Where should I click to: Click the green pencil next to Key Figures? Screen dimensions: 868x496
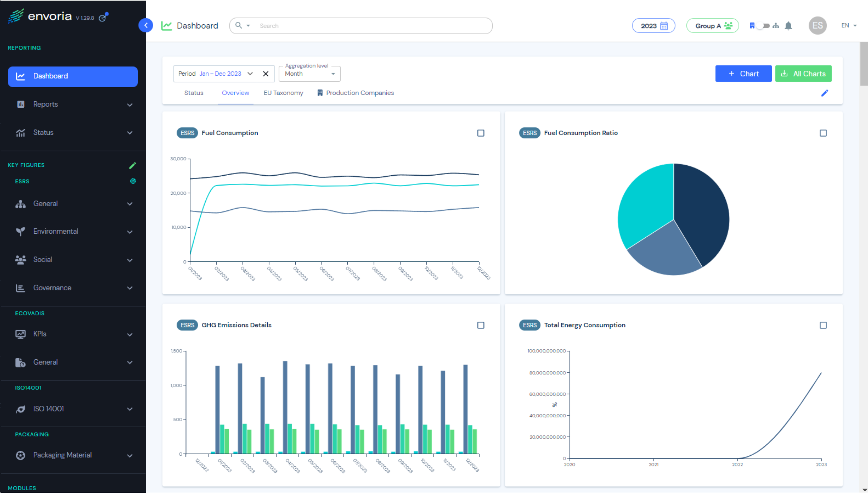click(132, 166)
